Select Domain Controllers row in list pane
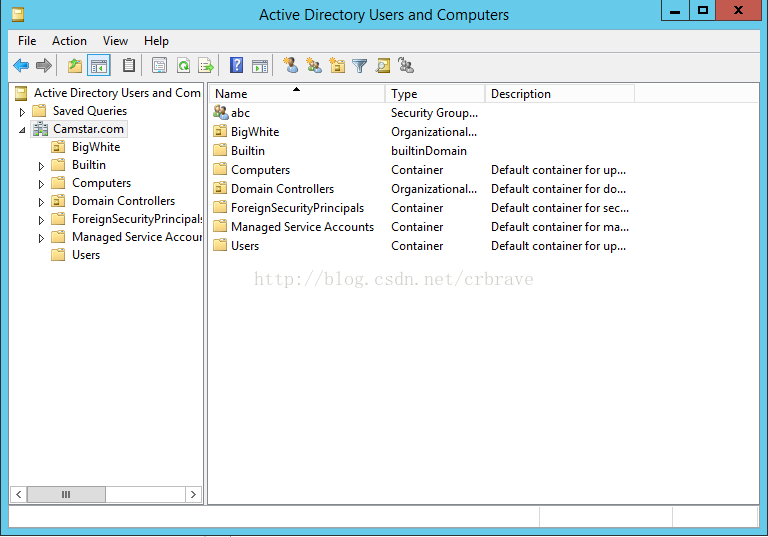Viewport: 768px width, 537px height. pyautogui.click(x=423, y=189)
